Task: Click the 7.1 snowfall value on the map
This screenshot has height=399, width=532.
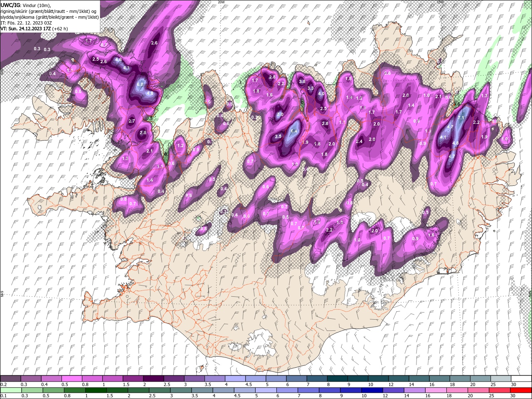Action: (x=461, y=118)
